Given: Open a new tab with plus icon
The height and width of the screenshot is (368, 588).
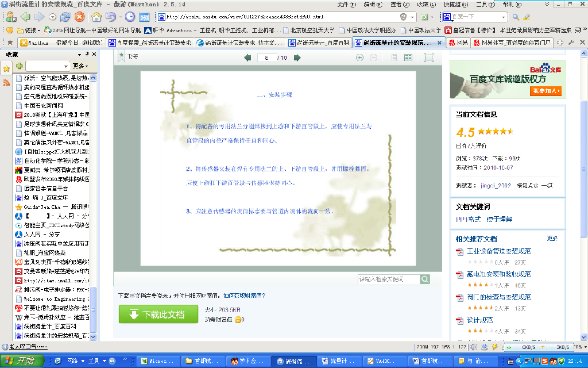Looking at the screenshot, I should (x=560, y=43).
